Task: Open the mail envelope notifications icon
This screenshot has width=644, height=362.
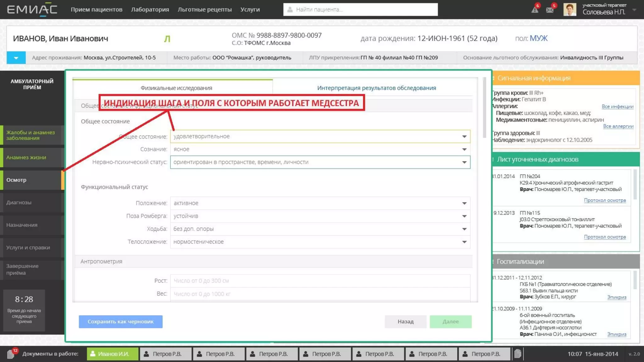Action: tap(550, 10)
